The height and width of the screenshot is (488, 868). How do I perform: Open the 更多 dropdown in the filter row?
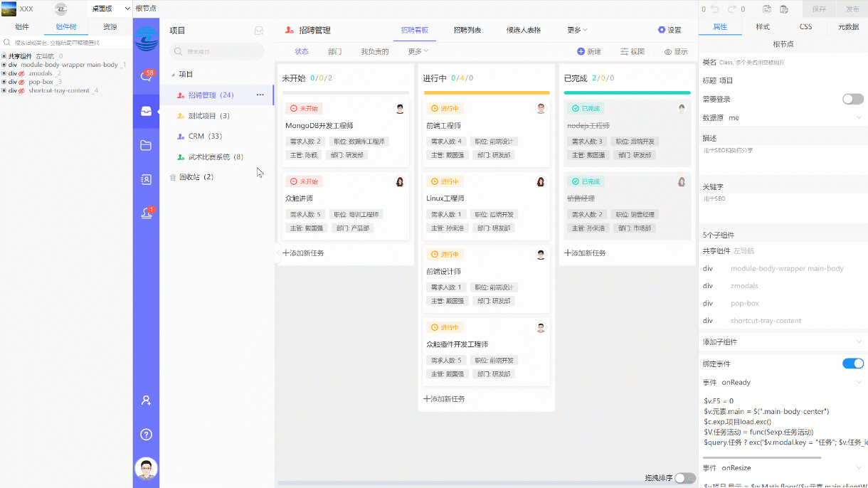tap(418, 51)
